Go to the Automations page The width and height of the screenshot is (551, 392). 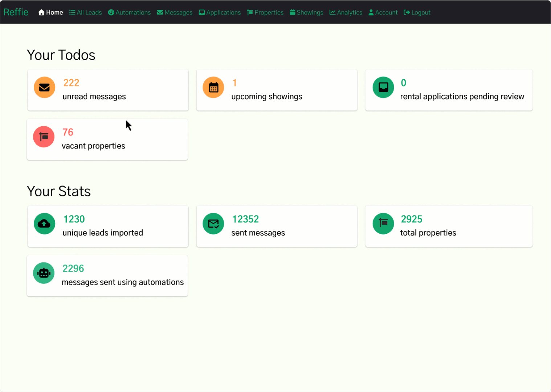(x=130, y=12)
